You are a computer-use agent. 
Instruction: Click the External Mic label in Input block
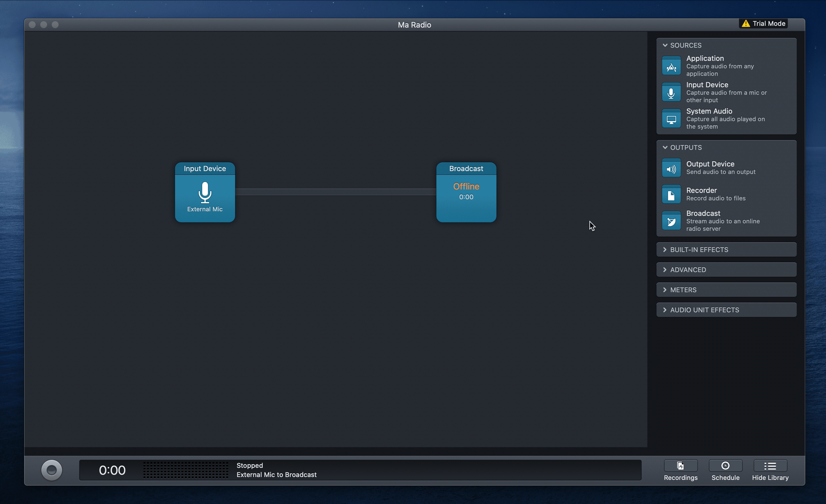click(205, 209)
